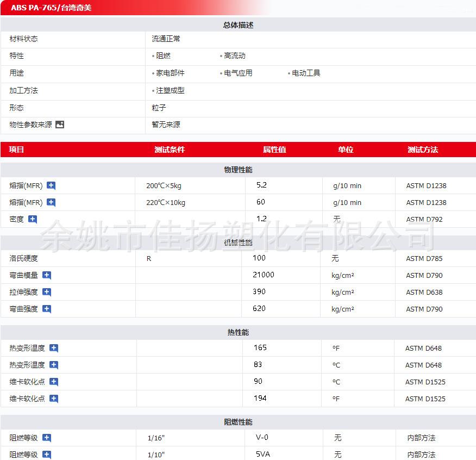476x460 pixels.
Task: Click the plus icon next to 弯曲模量
Action: coord(47,275)
